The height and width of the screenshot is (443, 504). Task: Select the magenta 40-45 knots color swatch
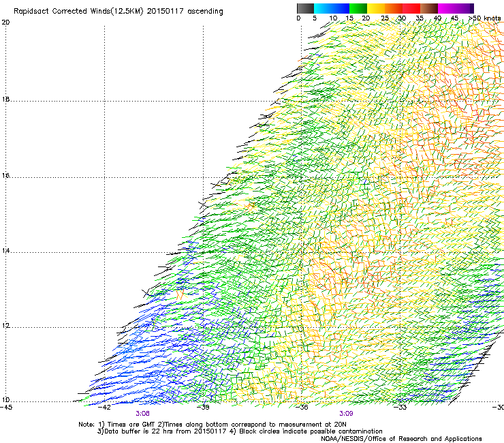point(447,8)
